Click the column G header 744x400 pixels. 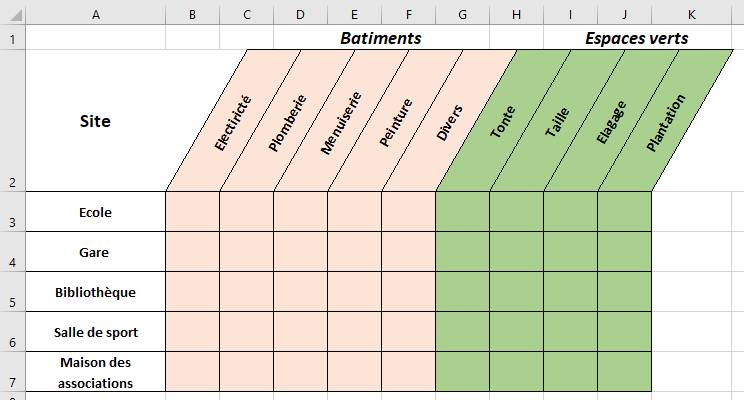point(462,13)
